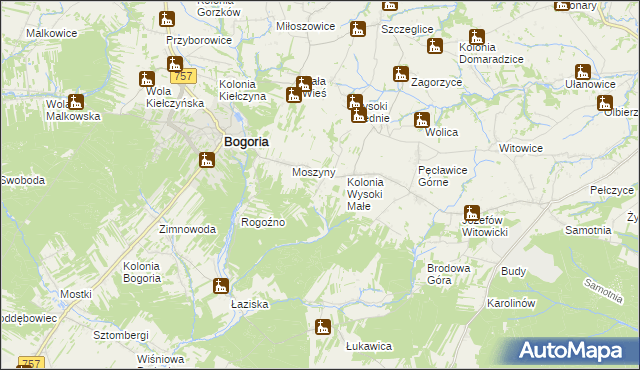Select the Mostki label

click(x=76, y=294)
